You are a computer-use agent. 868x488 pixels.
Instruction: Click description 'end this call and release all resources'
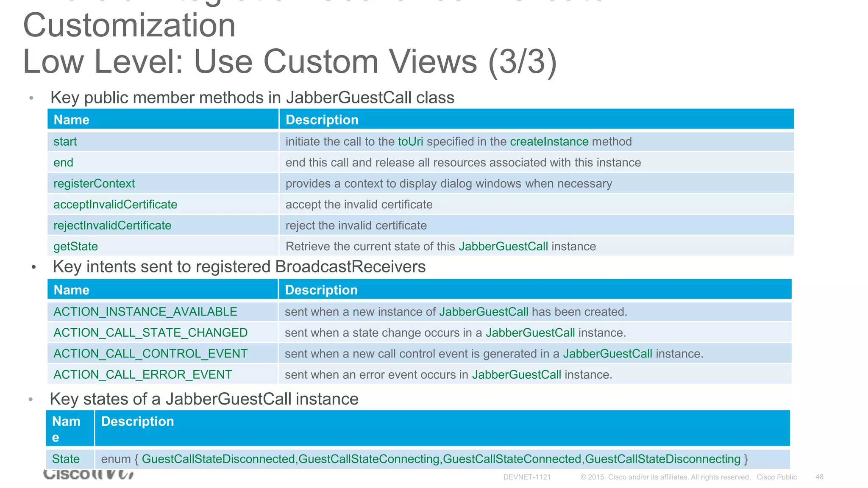(x=463, y=162)
